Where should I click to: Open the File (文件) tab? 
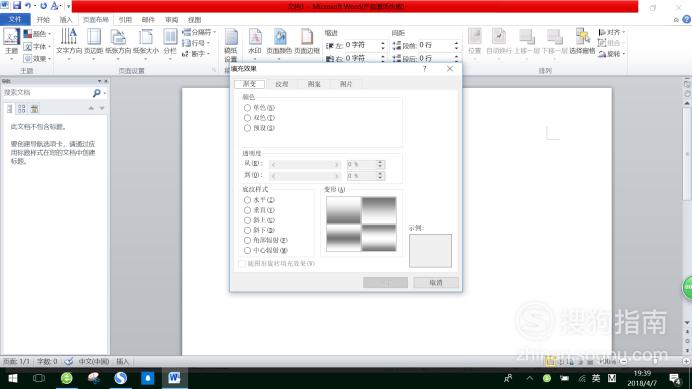15,19
